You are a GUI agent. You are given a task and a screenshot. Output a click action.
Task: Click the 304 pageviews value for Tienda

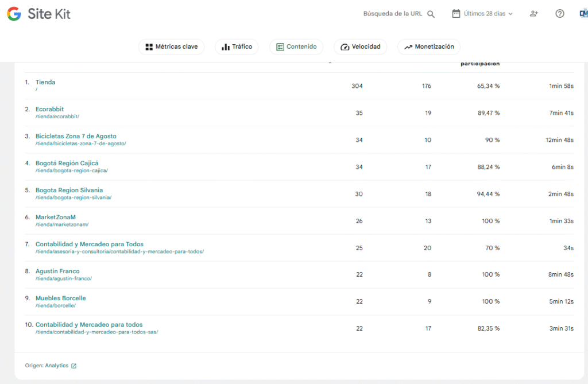point(357,86)
